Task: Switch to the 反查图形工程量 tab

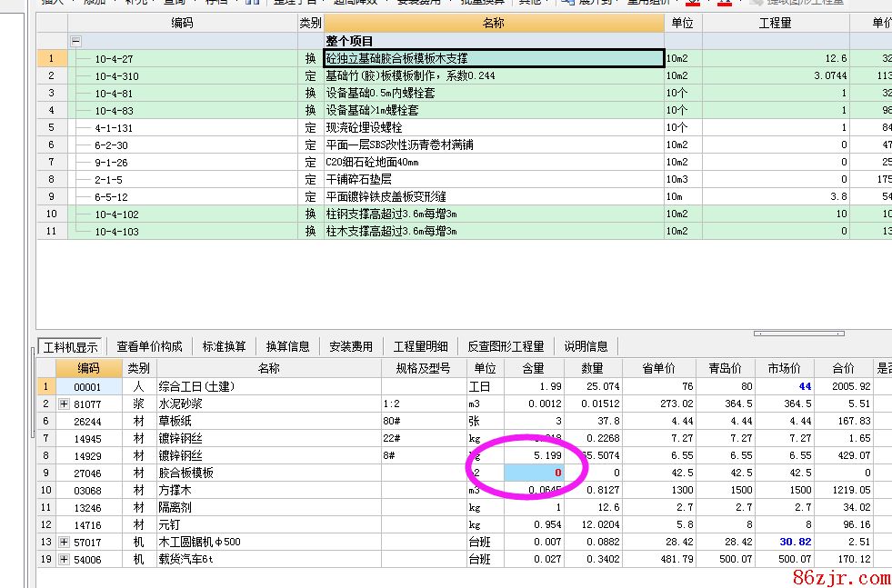Action: 506,346
